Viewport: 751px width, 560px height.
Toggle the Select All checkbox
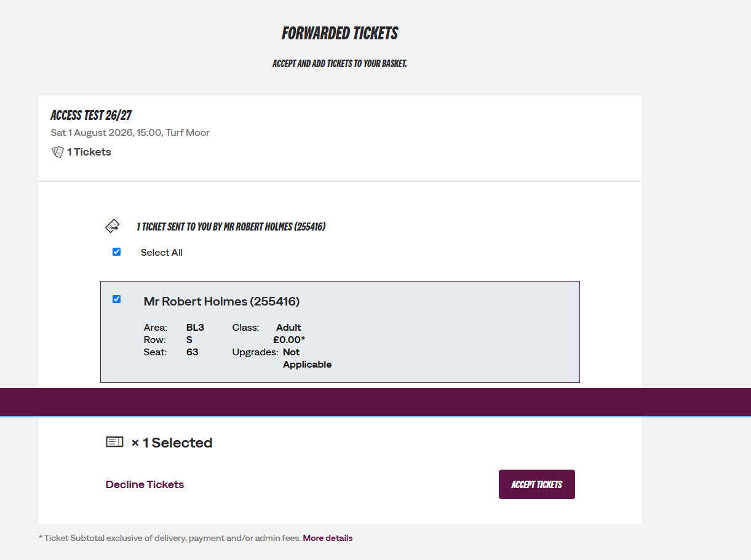(x=116, y=251)
